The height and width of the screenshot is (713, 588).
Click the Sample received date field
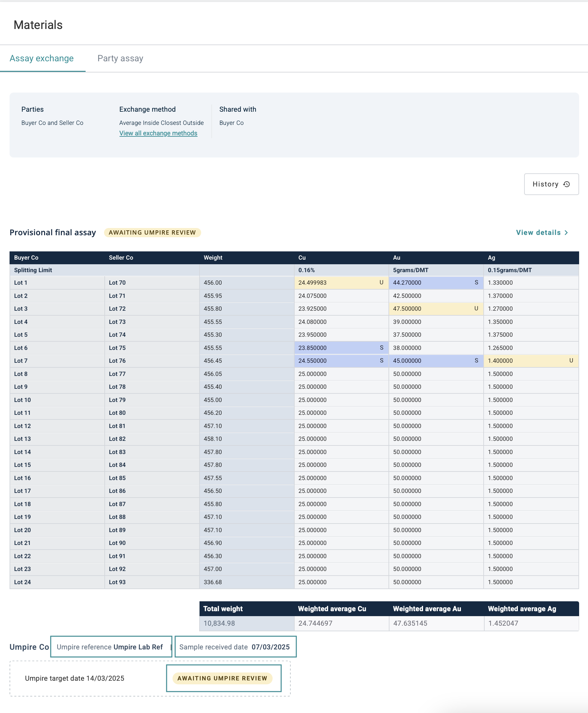[235, 646]
